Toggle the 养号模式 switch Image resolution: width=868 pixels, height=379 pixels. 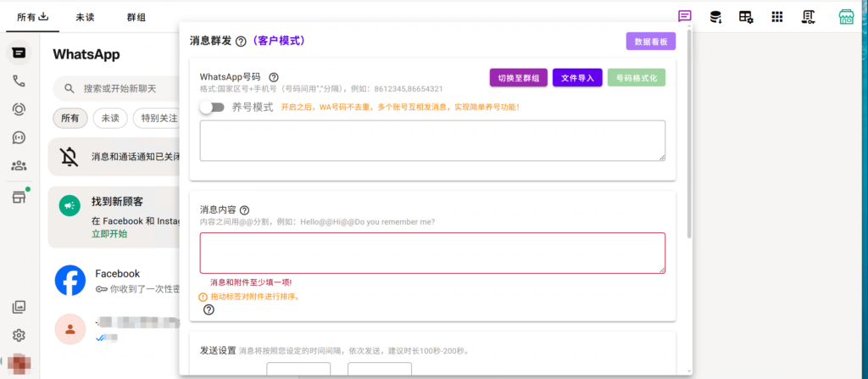click(x=212, y=108)
